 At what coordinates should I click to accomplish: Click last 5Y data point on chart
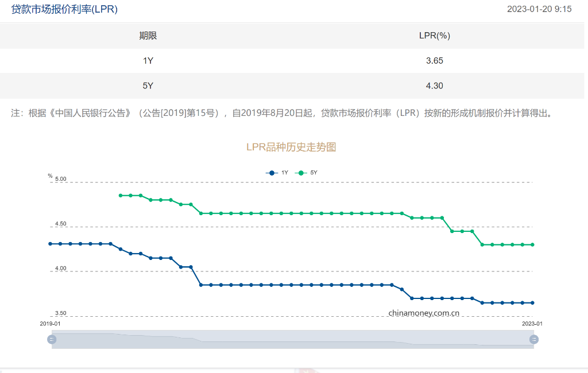[x=532, y=245]
